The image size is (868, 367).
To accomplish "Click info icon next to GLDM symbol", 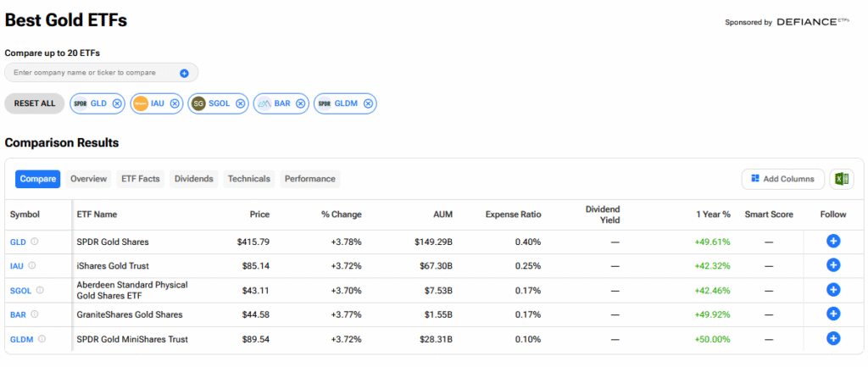I will click(42, 339).
